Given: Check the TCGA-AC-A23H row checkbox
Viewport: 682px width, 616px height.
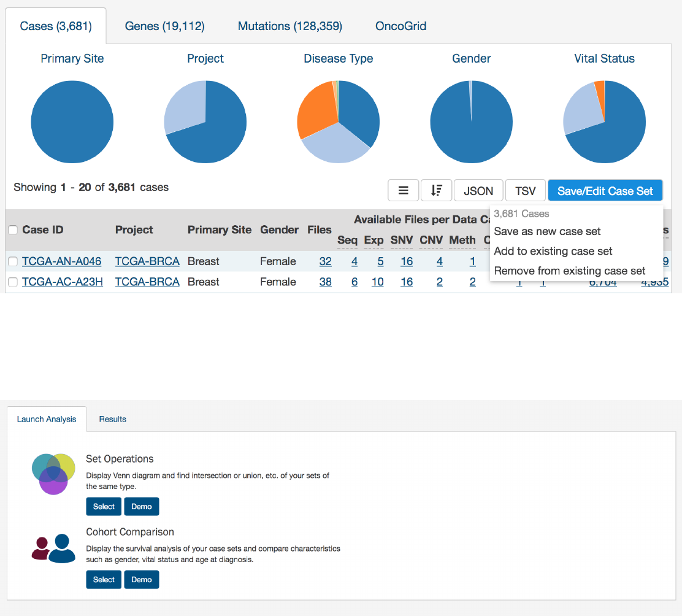Looking at the screenshot, I should click(x=13, y=282).
